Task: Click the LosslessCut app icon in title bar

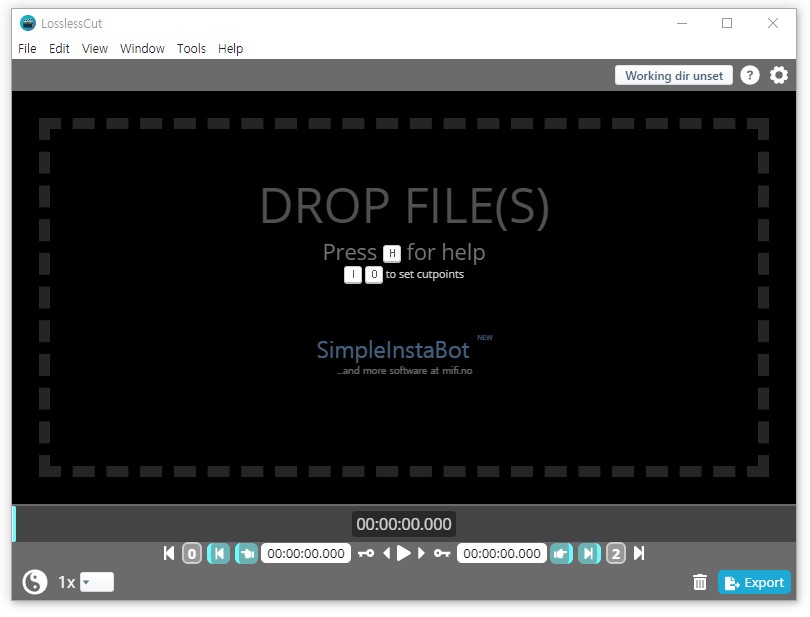Action: (27, 23)
